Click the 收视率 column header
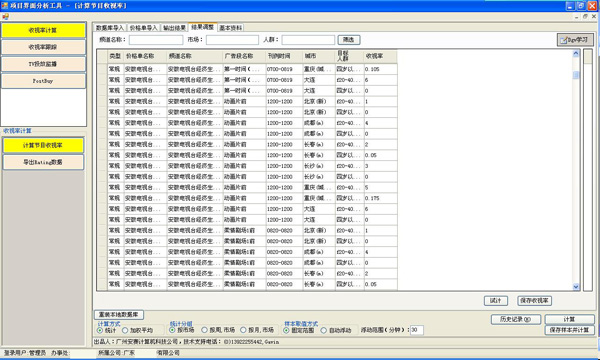This screenshot has height=360, width=600. (x=380, y=56)
